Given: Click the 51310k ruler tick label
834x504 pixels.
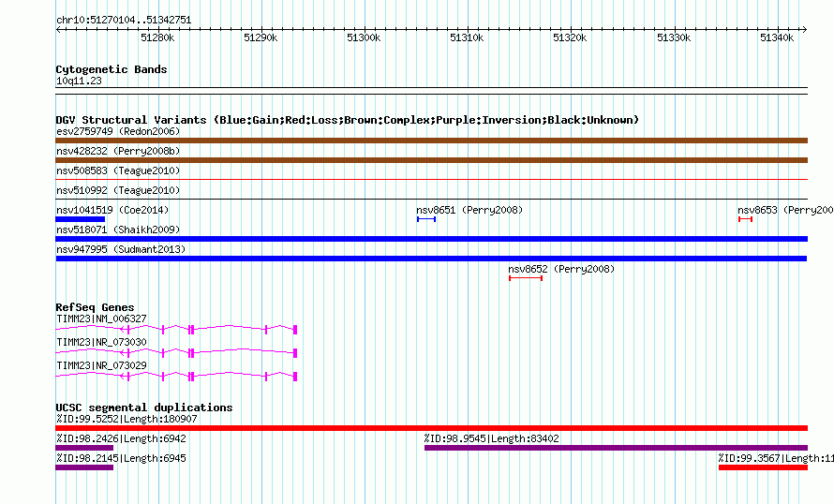Looking at the screenshot, I should point(467,37).
